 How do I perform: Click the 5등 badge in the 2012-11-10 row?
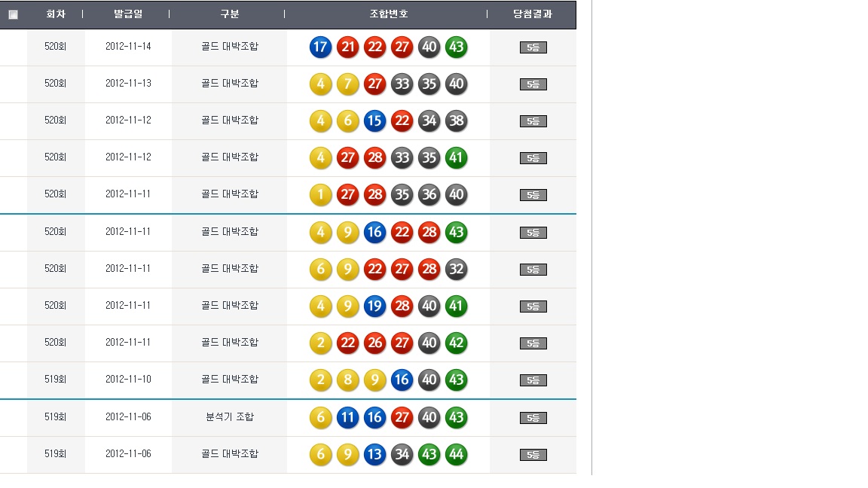[533, 380]
